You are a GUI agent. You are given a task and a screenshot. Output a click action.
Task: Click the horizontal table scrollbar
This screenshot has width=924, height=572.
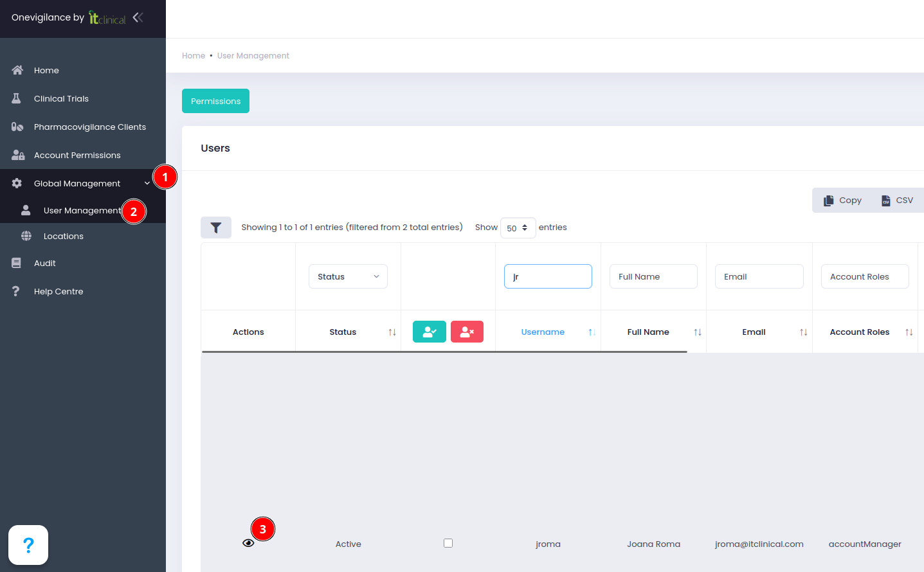[444, 352]
